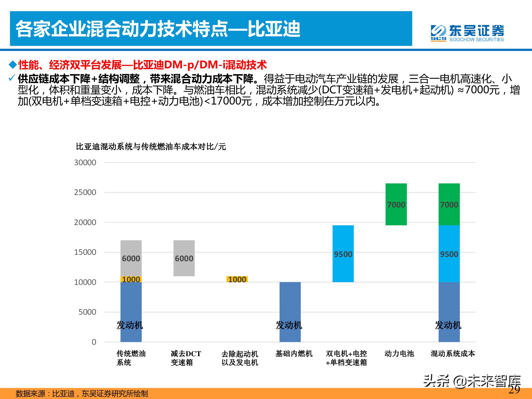
Task: Click the 30000 y-axis label
Action: click(x=85, y=163)
